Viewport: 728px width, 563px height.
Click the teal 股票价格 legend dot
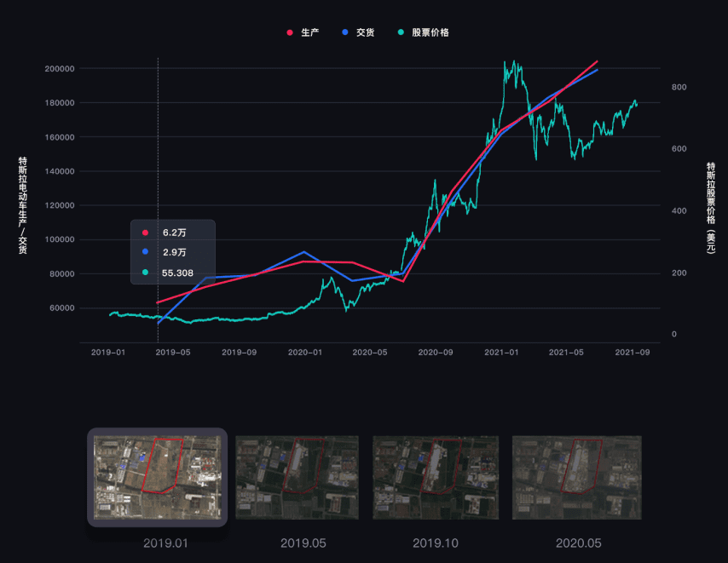401,32
